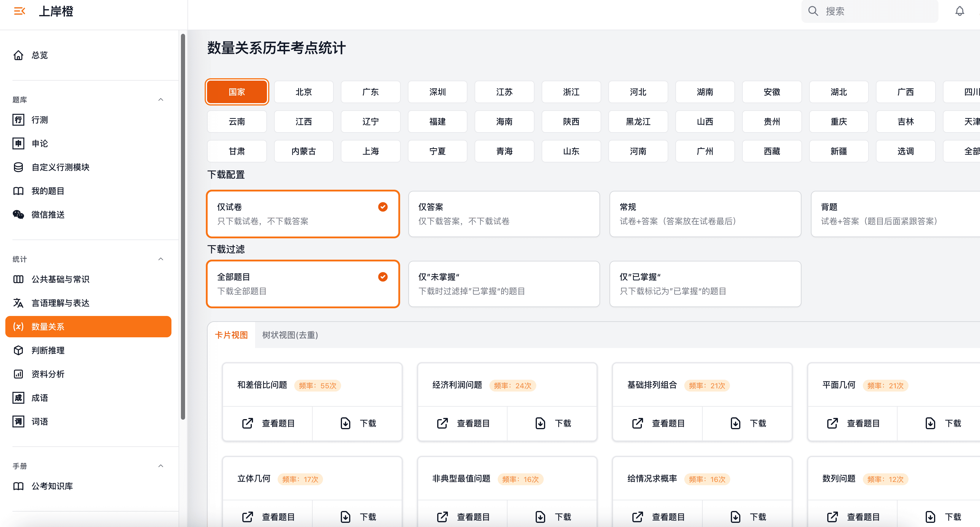Collapse the 题库 sidebar section
The image size is (980, 527).
(x=160, y=99)
